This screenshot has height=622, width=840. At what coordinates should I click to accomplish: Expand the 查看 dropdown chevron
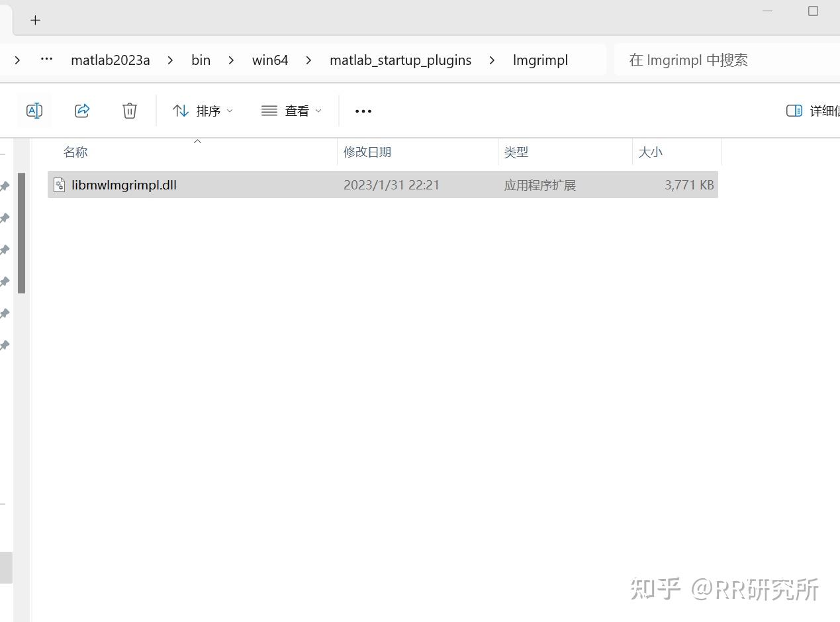318,111
